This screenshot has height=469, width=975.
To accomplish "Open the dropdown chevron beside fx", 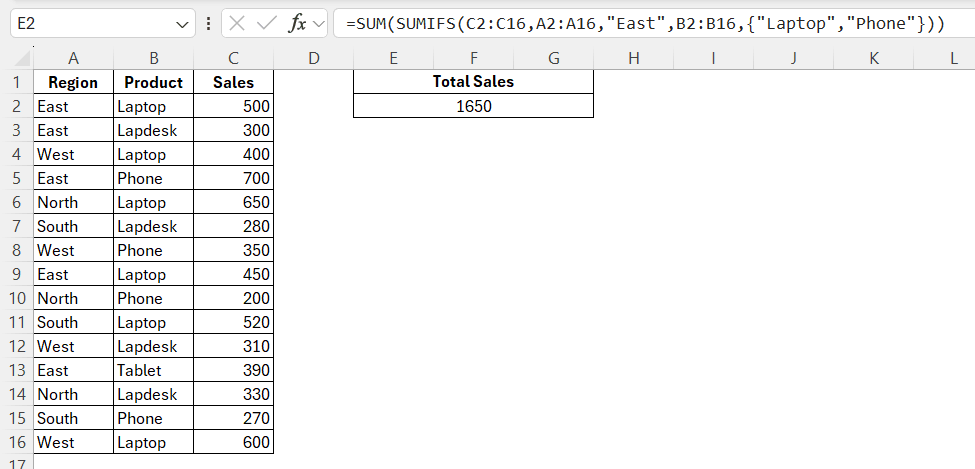I will (x=318, y=24).
